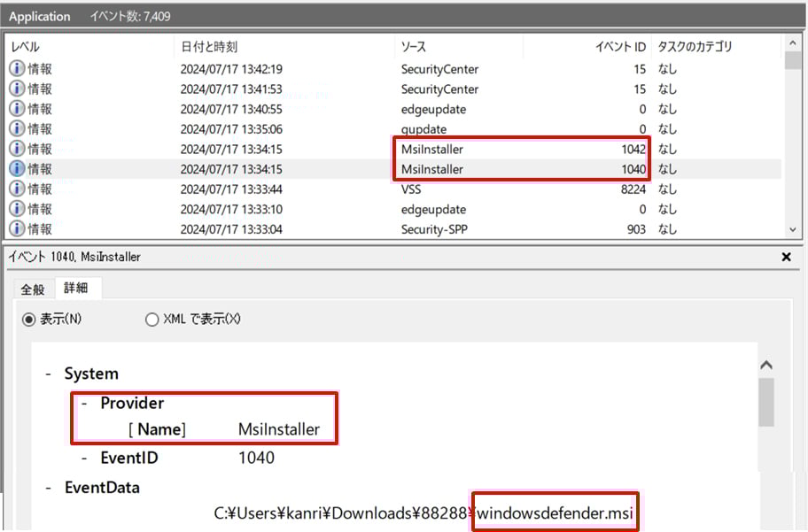Click info icon of 13:42:19 SecurityCenter event
The width and height of the screenshot is (808, 532).
click(x=17, y=68)
